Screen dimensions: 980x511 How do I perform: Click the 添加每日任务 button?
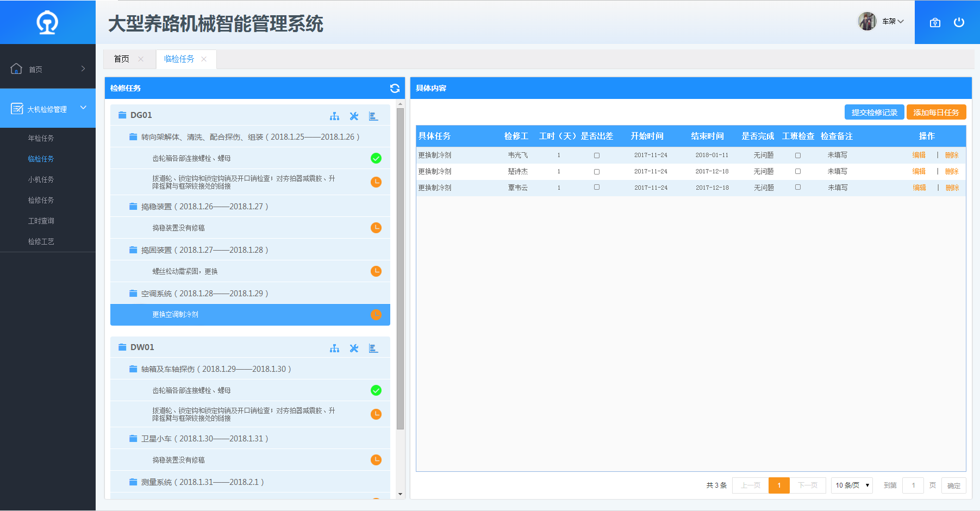pyautogui.click(x=936, y=113)
